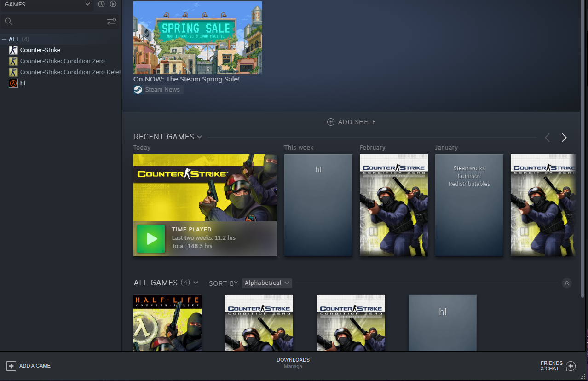This screenshot has width=588, height=381.
Task: Click the Add a Game plus icon
Action: (x=11, y=366)
